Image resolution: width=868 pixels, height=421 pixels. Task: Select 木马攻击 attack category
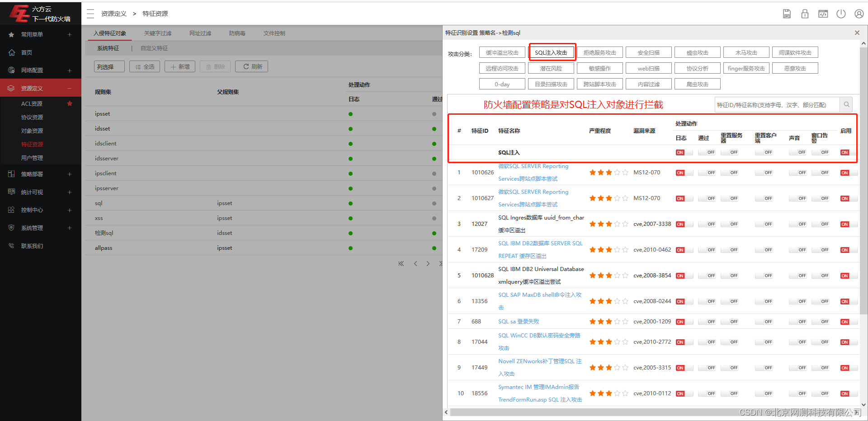[746, 52]
